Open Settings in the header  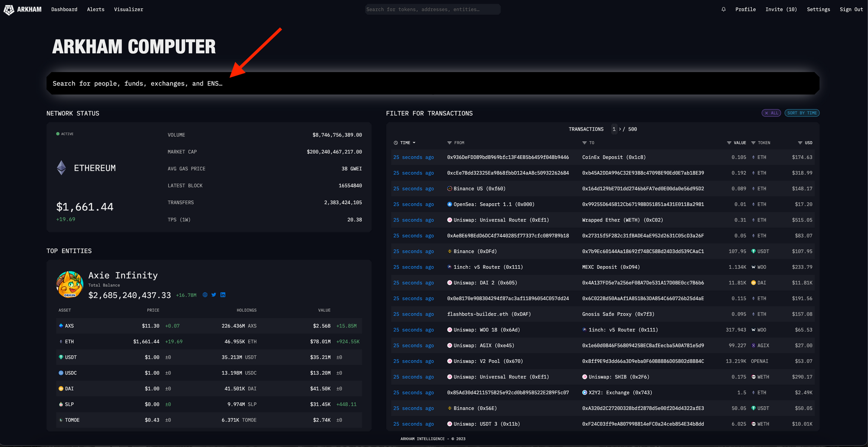pyautogui.click(x=819, y=10)
